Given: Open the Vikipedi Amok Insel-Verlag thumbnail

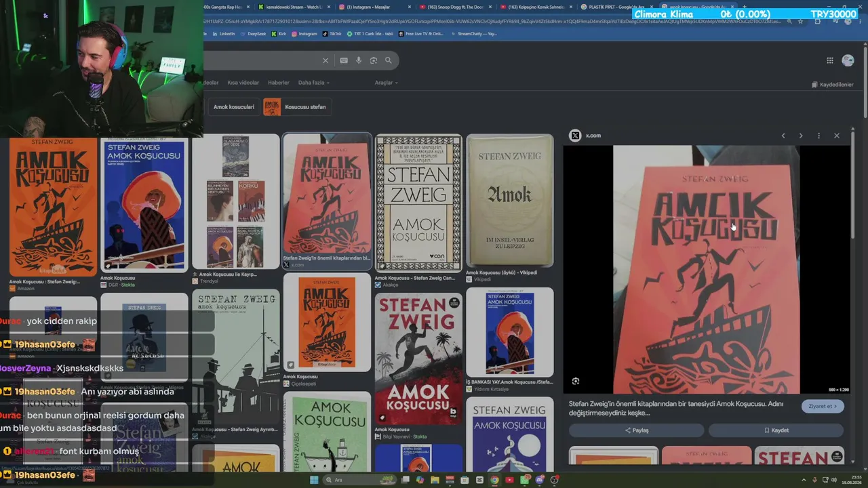Looking at the screenshot, I should (510, 201).
